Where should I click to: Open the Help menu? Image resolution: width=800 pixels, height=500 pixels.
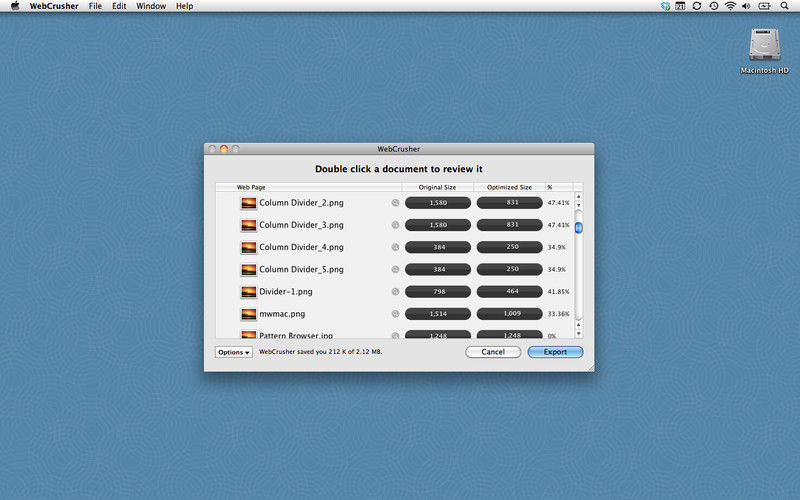pos(185,6)
